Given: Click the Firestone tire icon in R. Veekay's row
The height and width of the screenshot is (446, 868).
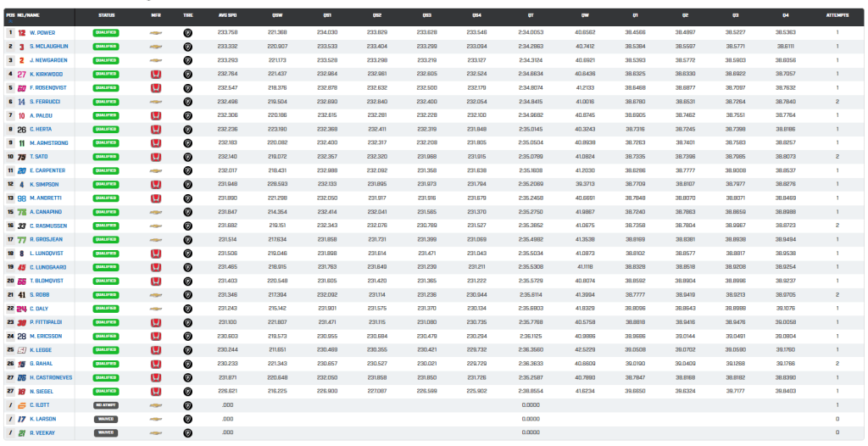Looking at the screenshot, I should [187, 432].
